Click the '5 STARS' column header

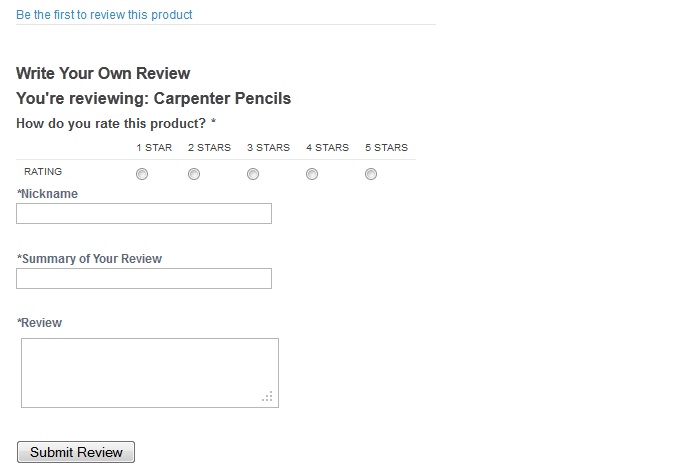(x=386, y=147)
